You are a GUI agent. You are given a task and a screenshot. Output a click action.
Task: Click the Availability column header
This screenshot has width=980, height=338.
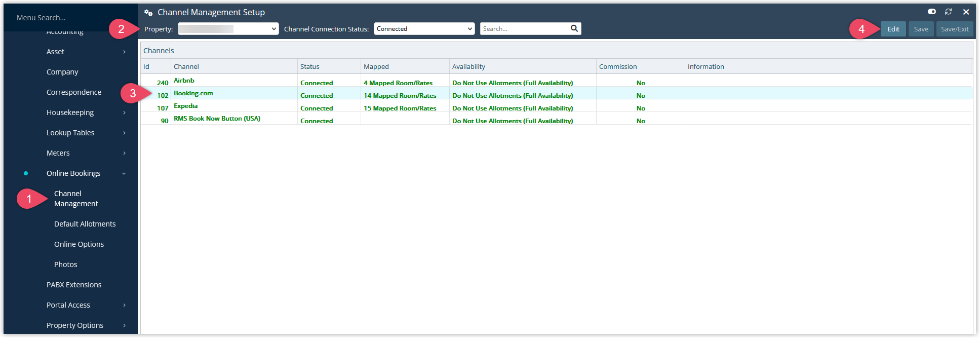click(x=523, y=66)
